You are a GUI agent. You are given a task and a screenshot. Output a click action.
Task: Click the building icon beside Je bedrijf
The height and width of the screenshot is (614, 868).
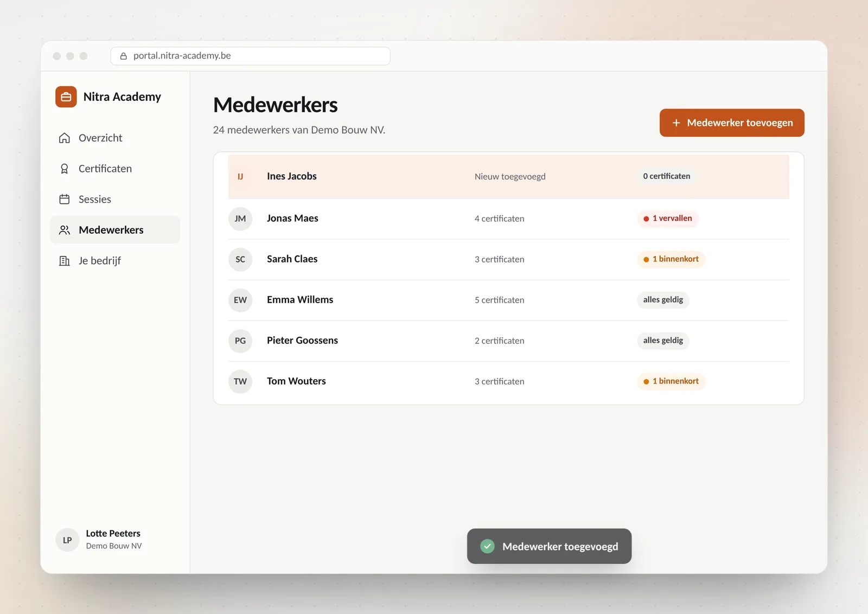pyautogui.click(x=65, y=261)
